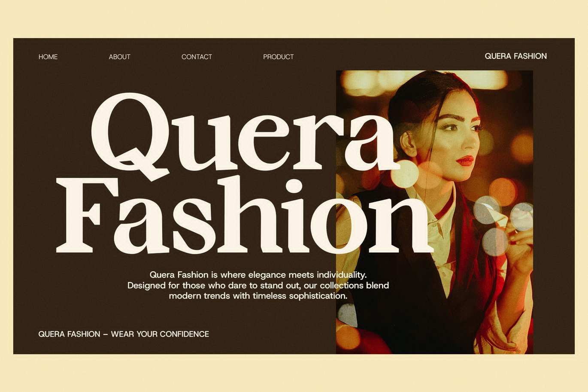The width and height of the screenshot is (588, 392).
Task: Go to the ABOUT page
Action: point(119,57)
